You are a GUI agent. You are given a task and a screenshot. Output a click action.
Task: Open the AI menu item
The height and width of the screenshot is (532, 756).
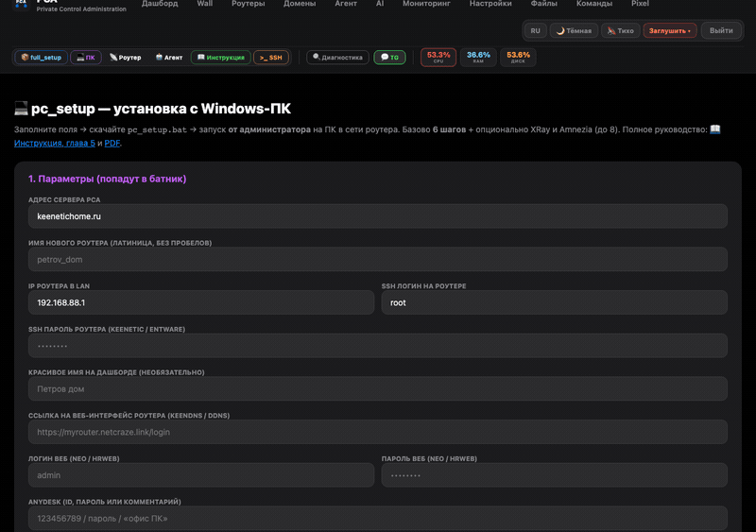pos(380,4)
